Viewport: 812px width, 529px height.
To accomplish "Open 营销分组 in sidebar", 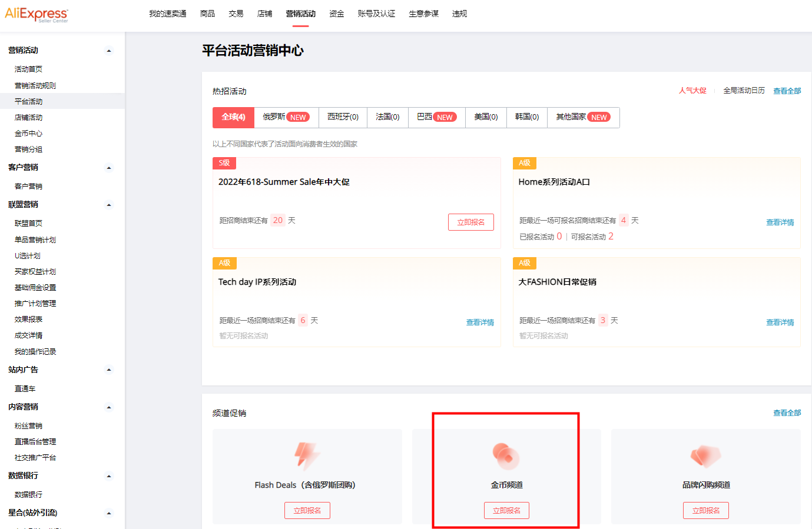I will click(x=28, y=149).
